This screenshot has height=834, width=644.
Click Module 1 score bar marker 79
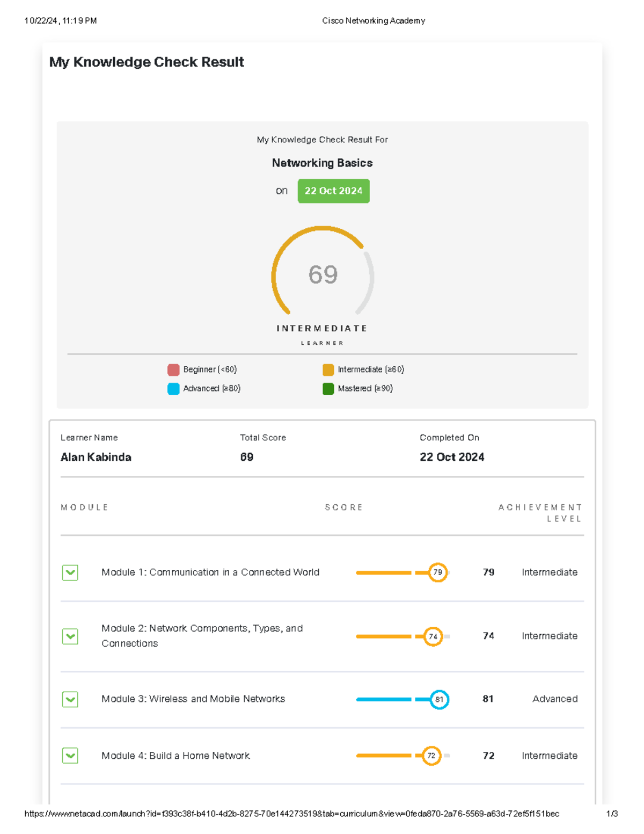tap(438, 572)
